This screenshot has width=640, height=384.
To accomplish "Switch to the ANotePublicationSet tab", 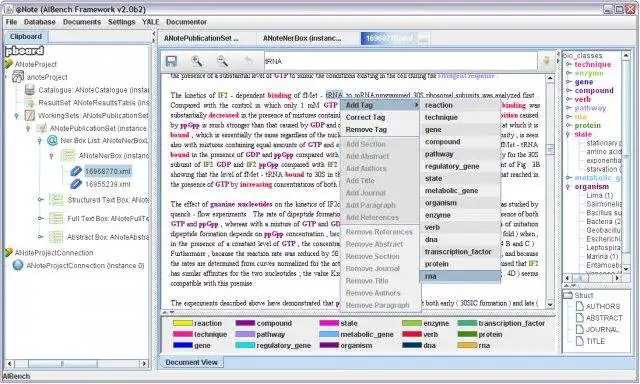I will point(201,38).
